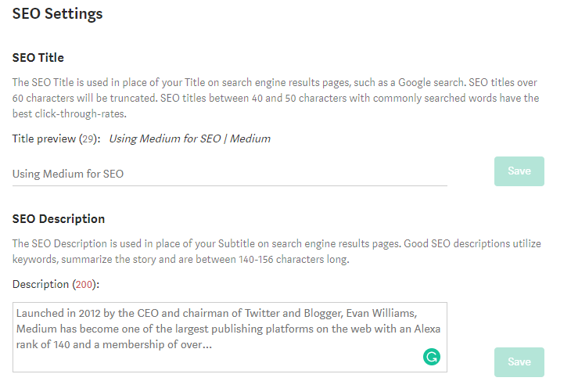571x392 pixels.
Task: Click the "Title preview" label
Action: coord(44,138)
